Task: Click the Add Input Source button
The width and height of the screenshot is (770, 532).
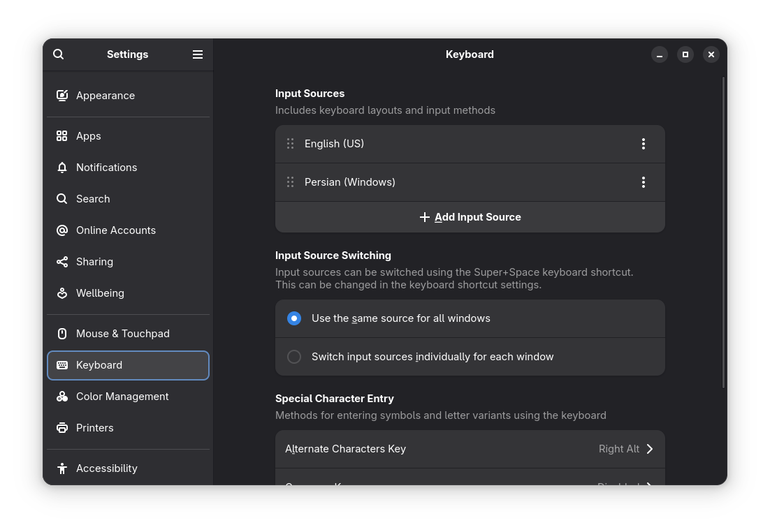Action: coord(470,217)
